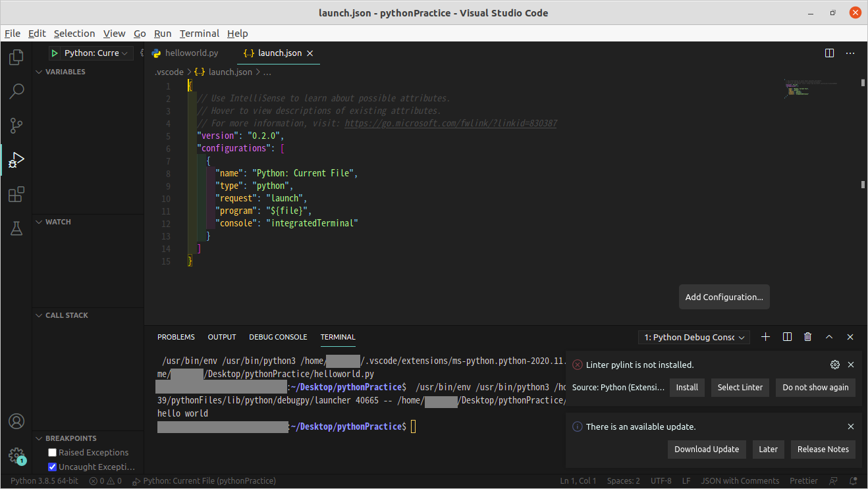This screenshot has height=489, width=868.
Task: Click Python 3.8.5 64-bit interpreter in status bar
Action: coord(44,481)
